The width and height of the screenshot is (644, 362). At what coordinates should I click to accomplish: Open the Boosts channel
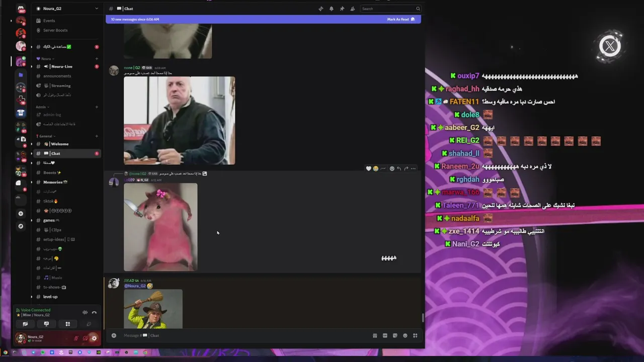67,172
